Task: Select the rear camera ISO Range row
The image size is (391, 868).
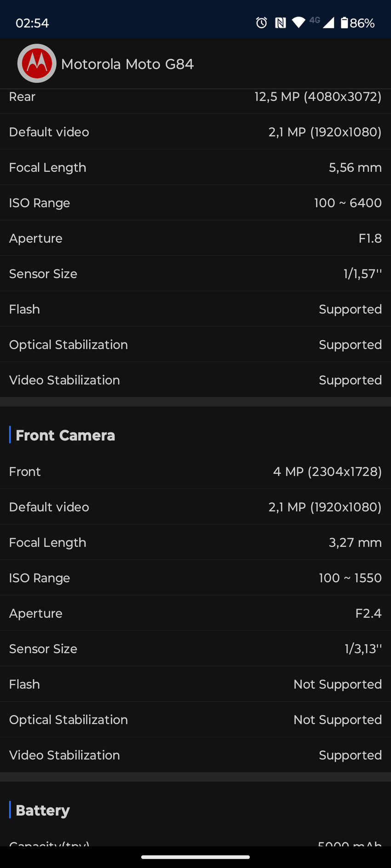Action: pyautogui.click(x=195, y=203)
